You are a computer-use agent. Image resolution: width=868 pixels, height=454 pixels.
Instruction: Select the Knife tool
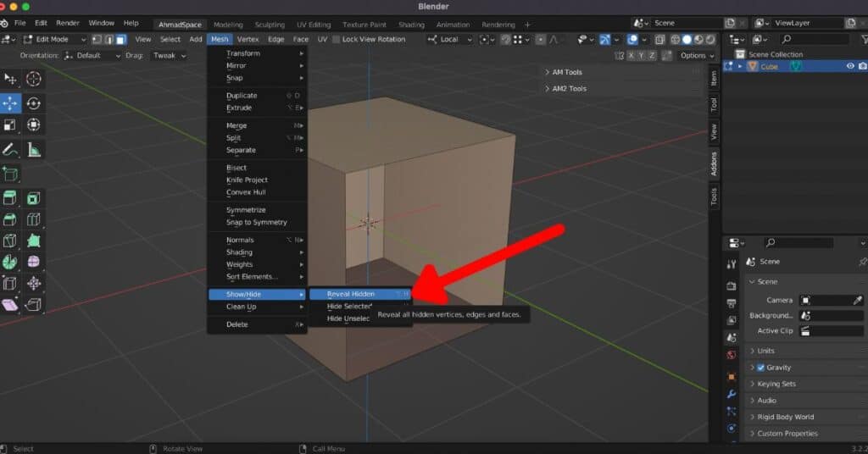pyautogui.click(x=10, y=241)
